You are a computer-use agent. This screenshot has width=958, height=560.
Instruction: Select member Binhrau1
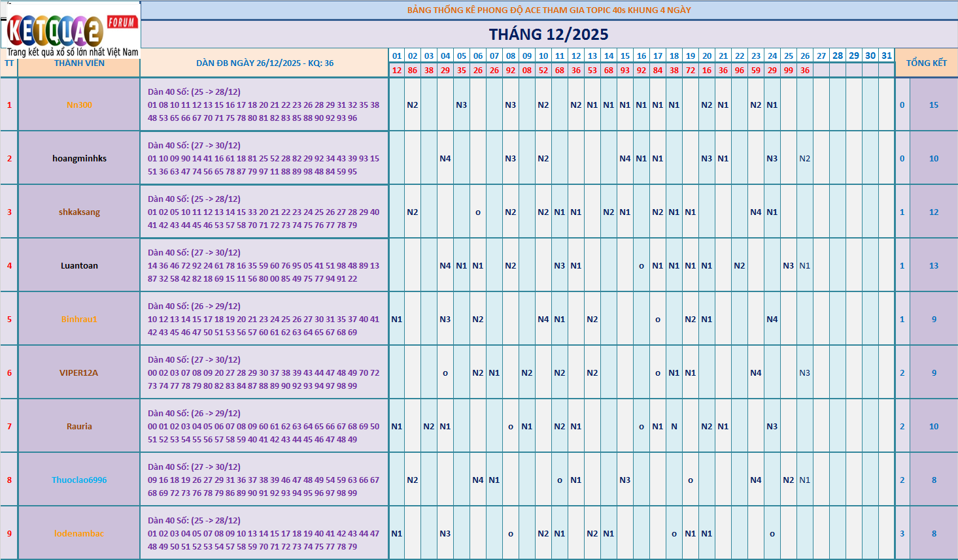pyautogui.click(x=79, y=320)
